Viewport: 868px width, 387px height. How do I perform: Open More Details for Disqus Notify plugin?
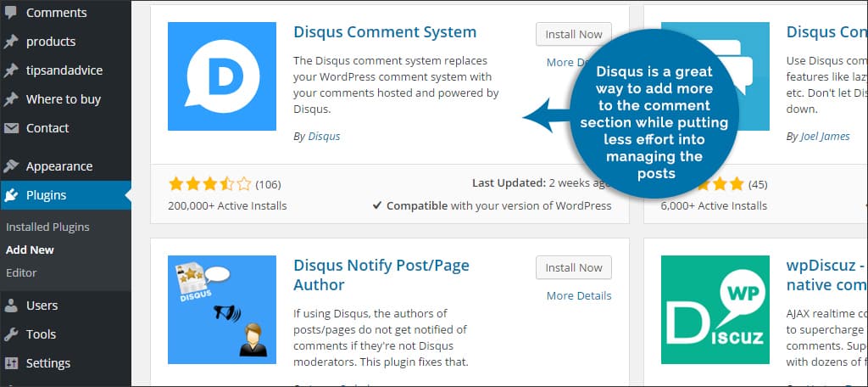579,295
